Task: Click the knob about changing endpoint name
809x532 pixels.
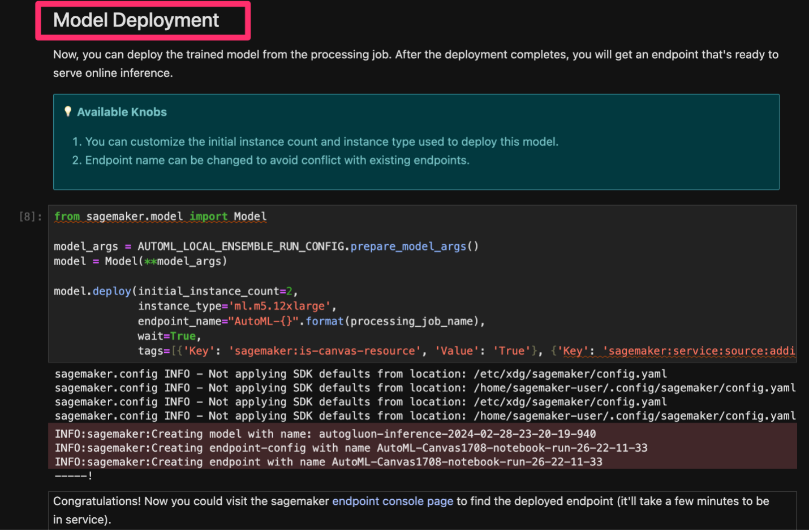Action: point(270,161)
